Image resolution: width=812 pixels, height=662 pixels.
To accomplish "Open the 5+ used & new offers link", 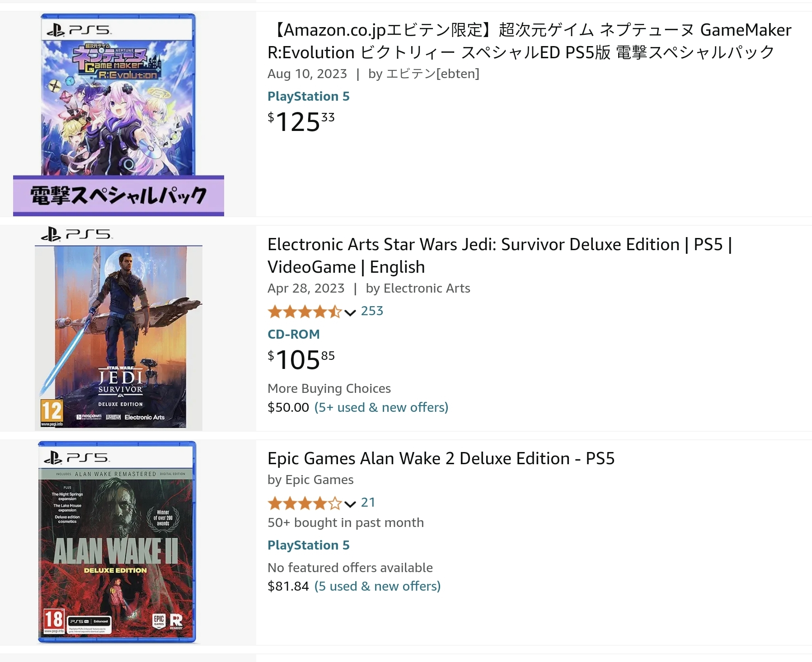I will point(381,407).
